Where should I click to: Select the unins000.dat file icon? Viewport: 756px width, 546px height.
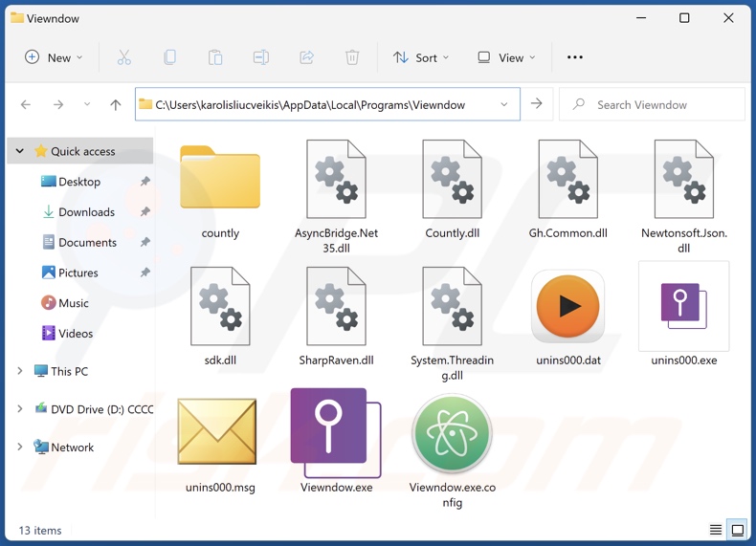coord(567,307)
